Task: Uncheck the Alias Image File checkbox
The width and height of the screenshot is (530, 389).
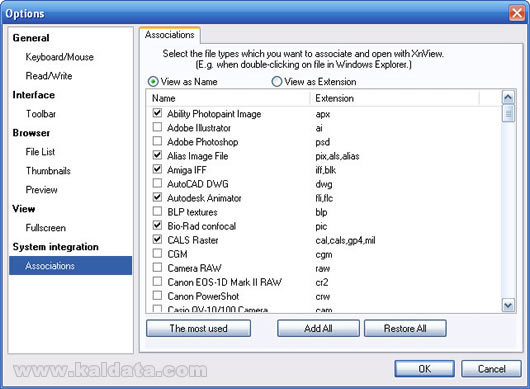Action: tap(157, 155)
